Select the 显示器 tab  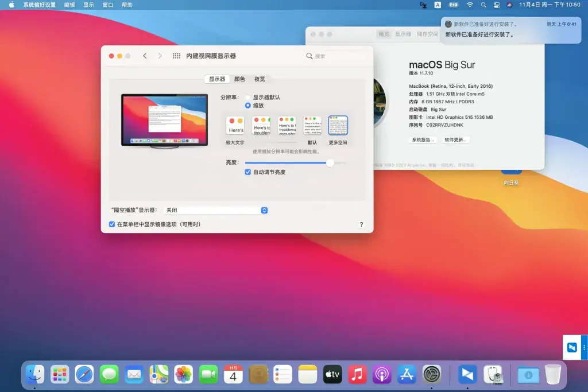point(216,79)
